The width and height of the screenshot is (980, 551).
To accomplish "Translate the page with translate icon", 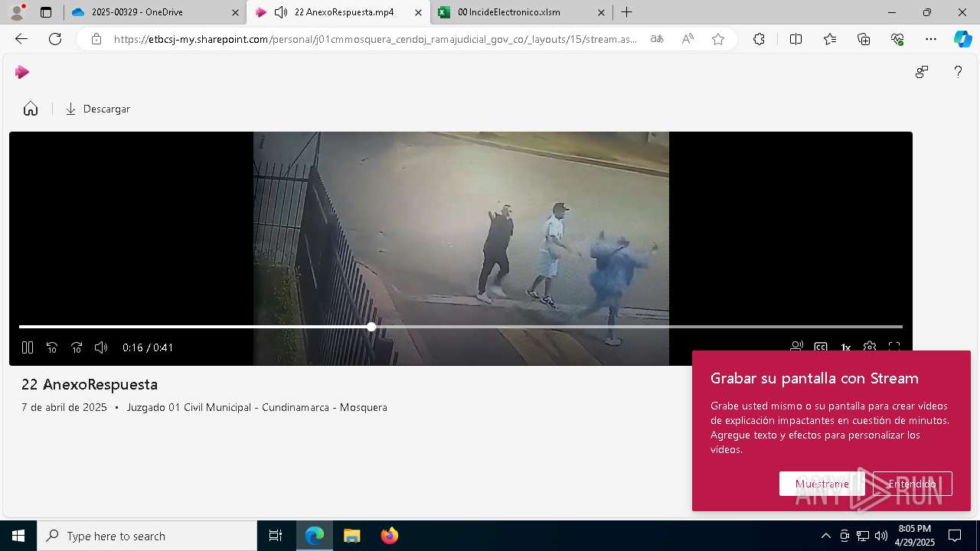I will [x=657, y=39].
